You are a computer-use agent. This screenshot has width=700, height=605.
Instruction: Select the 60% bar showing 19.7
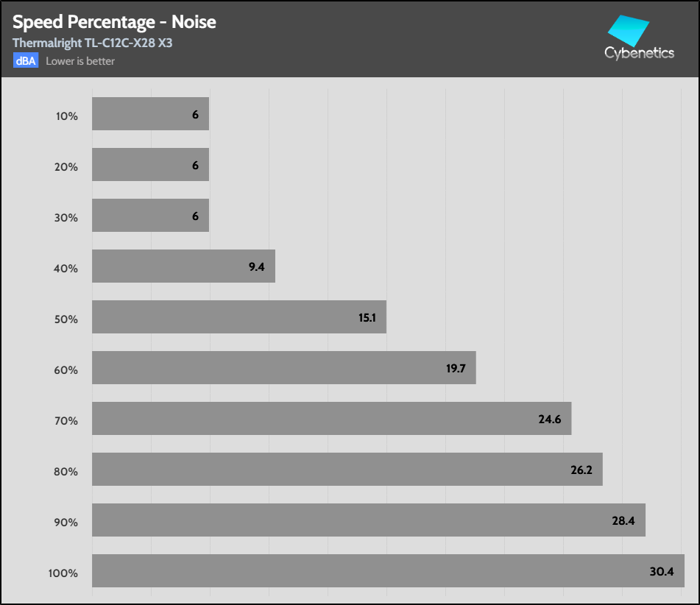[x=283, y=368]
